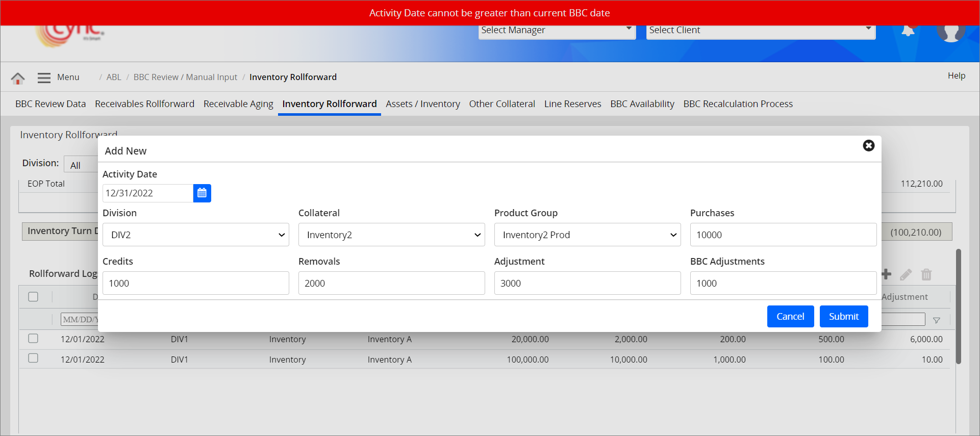Click the filter funnel icon in the Adjustment column
980x436 pixels.
(x=937, y=320)
